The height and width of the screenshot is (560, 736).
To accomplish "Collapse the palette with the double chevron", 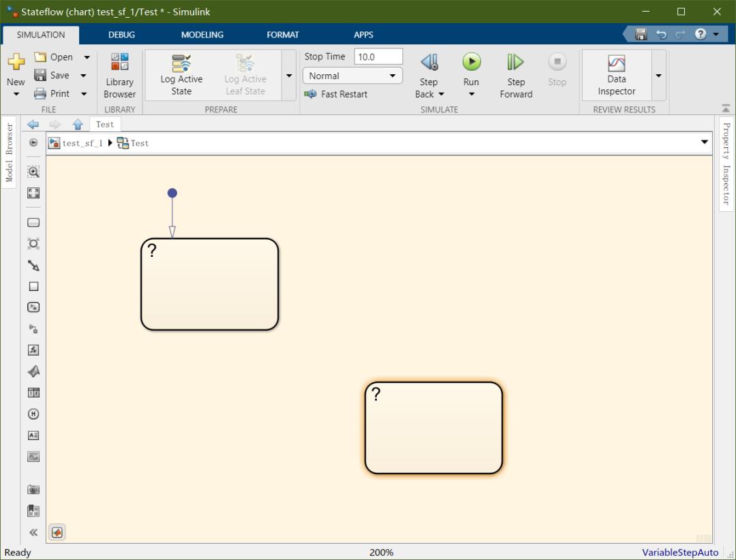I will click(33, 532).
